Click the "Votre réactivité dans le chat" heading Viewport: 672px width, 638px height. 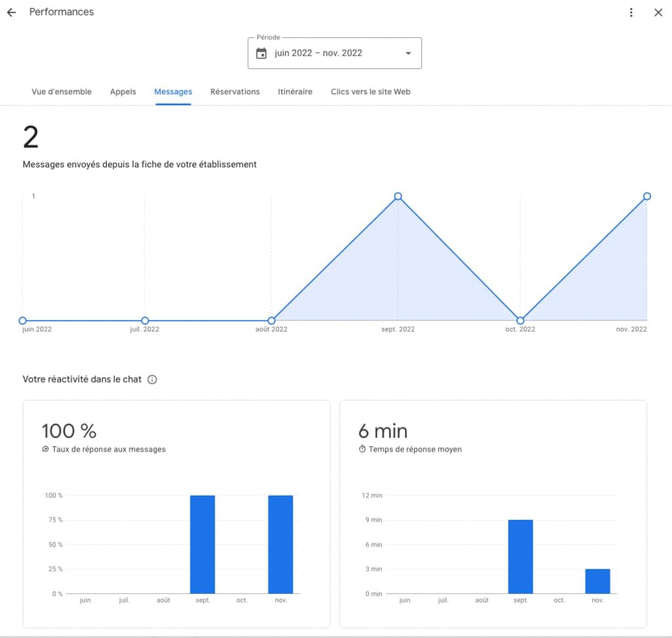[82, 379]
